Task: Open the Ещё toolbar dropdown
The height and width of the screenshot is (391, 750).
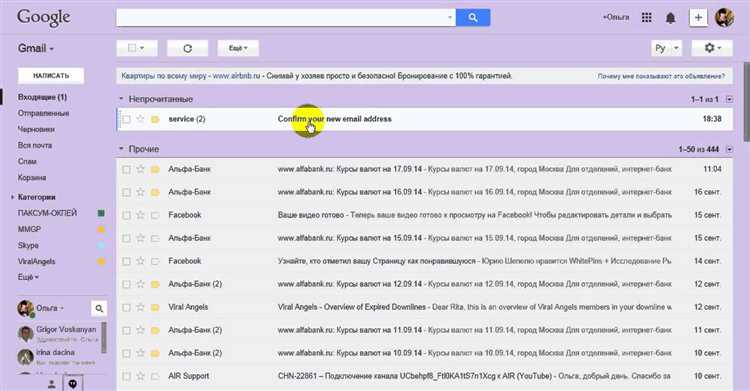Action: point(238,48)
